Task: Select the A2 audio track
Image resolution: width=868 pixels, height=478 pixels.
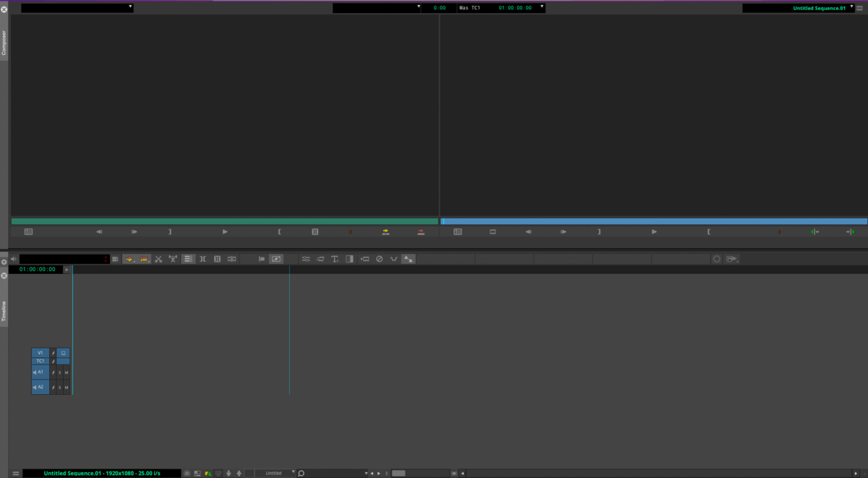Action: (x=41, y=387)
